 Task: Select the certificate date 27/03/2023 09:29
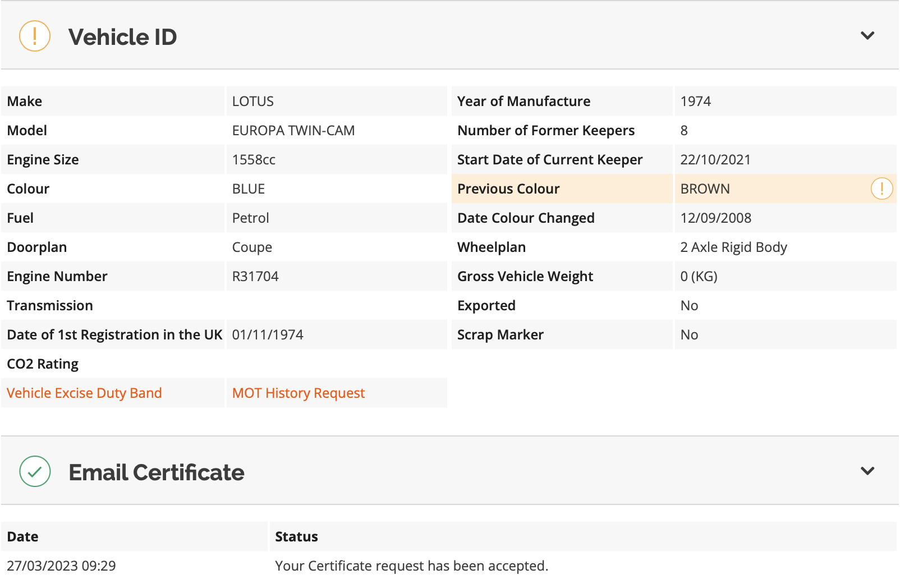(x=61, y=566)
